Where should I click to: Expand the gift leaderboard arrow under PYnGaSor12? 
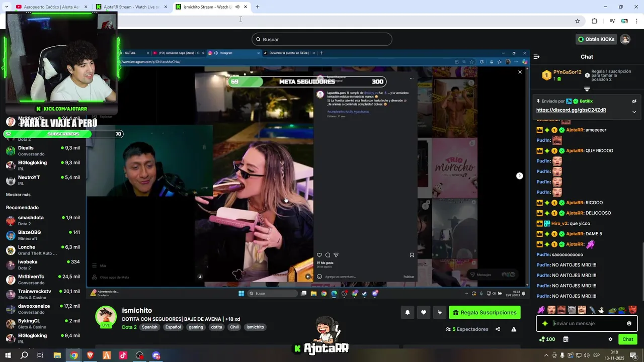point(587,89)
